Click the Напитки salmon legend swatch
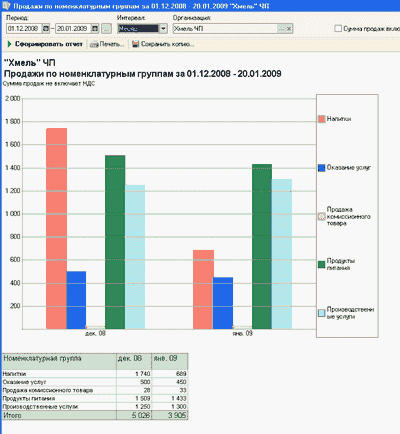Viewport: 400px width, 434px height. 321,119
